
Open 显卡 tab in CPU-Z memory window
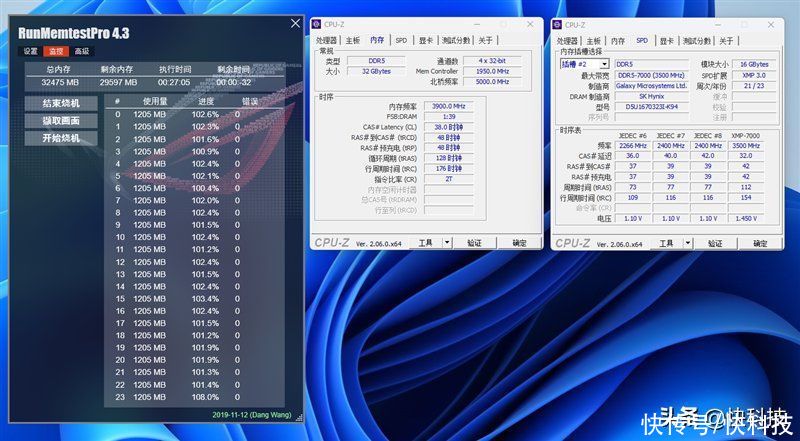[427, 40]
